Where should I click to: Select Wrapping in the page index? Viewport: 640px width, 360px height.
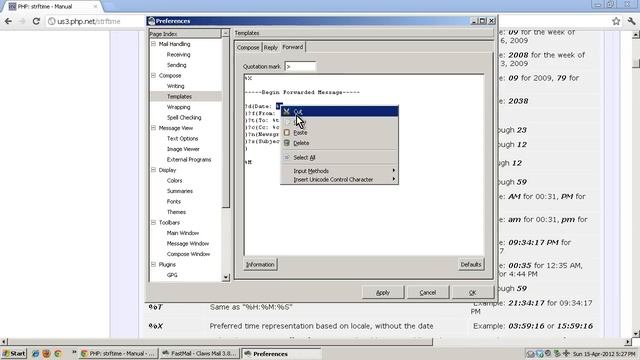pyautogui.click(x=178, y=107)
